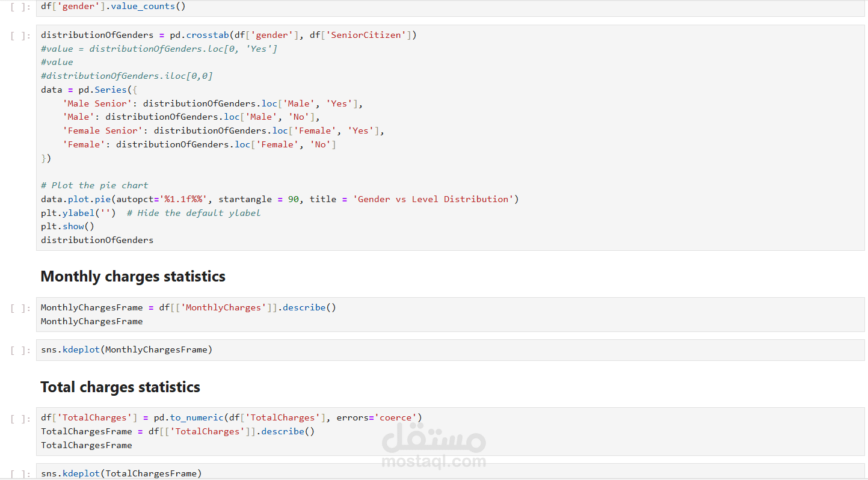Click the '#value = distributionOfGenders.loc[0, 'Yes']' comment

tap(159, 49)
